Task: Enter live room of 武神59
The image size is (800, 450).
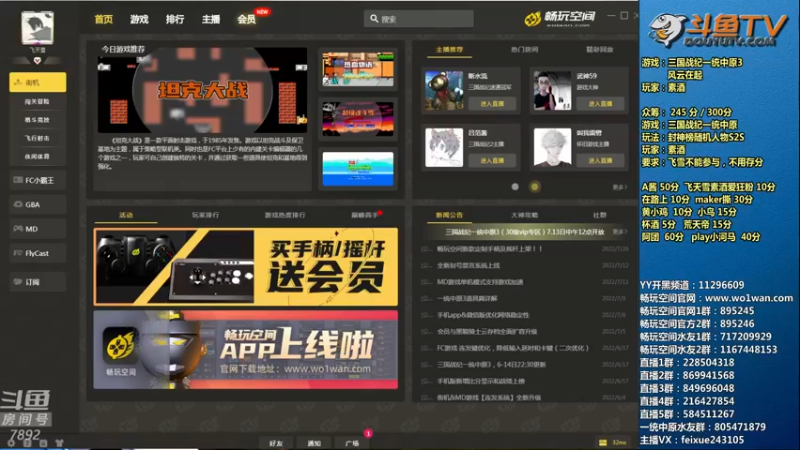Action: (x=600, y=104)
